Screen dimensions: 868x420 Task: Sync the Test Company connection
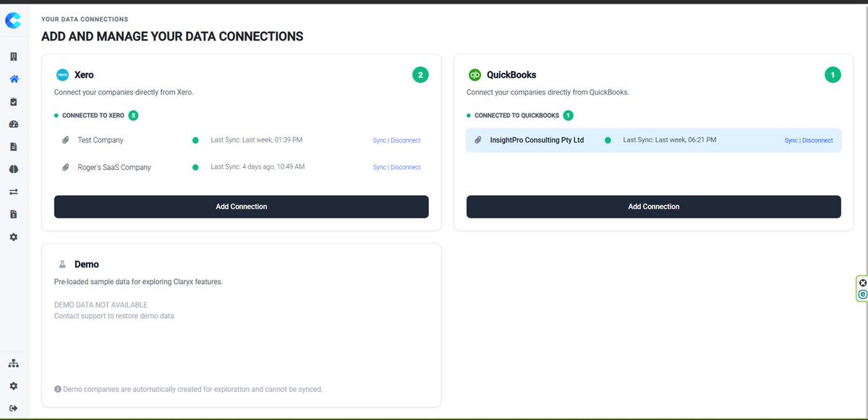pos(379,140)
